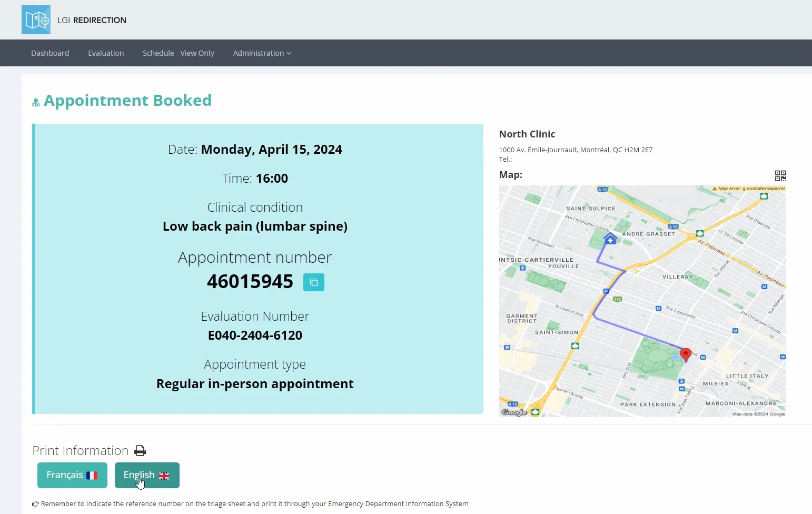Copy the appointment number with copy icon

pyautogui.click(x=314, y=282)
